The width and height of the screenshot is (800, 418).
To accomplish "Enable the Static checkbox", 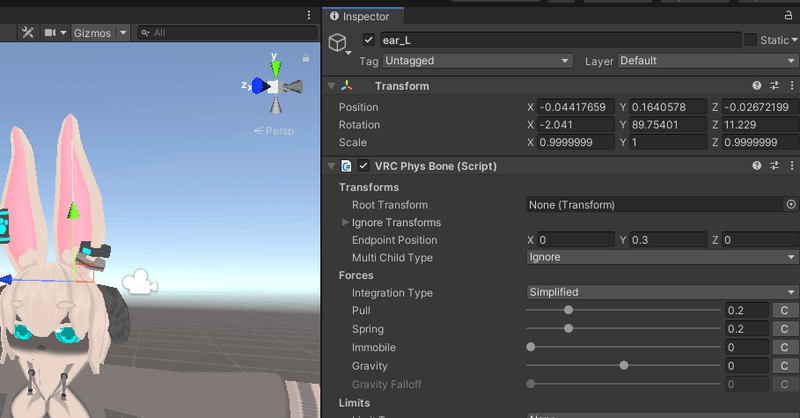I will click(x=751, y=40).
